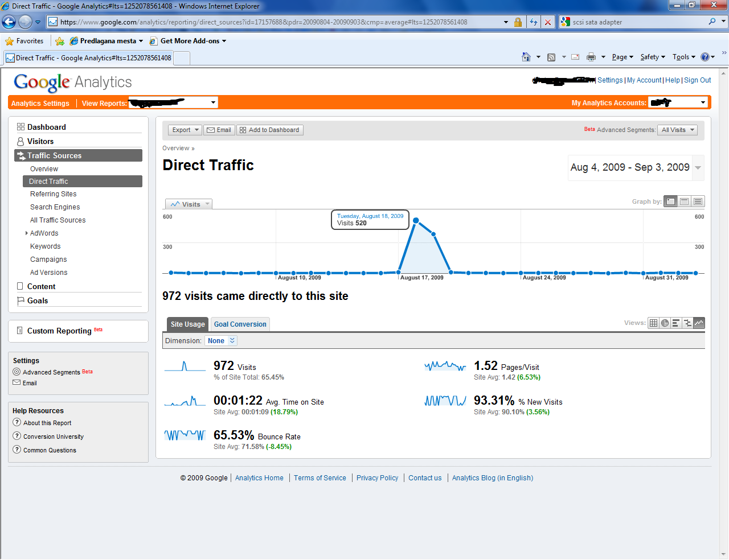Open the Visits graph metric dropdown
The width and height of the screenshot is (729, 560).
pyautogui.click(x=189, y=204)
